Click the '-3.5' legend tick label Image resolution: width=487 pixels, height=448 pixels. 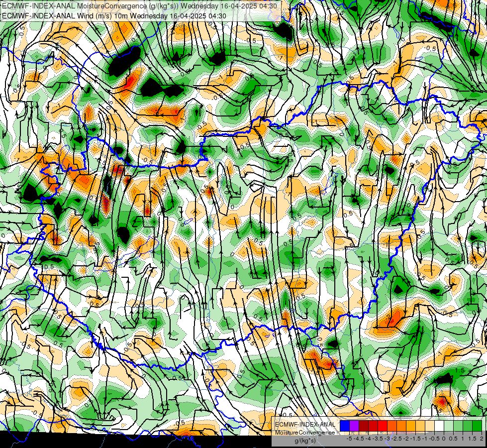(x=378, y=439)
